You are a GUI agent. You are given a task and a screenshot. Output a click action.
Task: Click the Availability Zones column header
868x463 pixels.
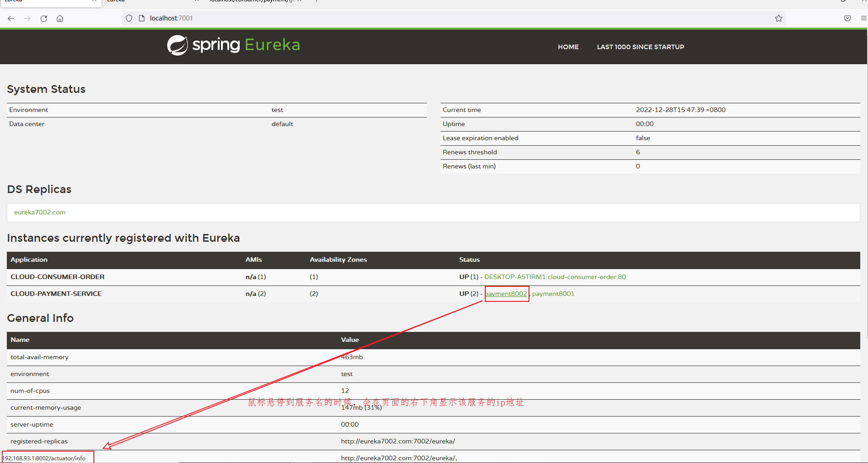coord(338,259)
